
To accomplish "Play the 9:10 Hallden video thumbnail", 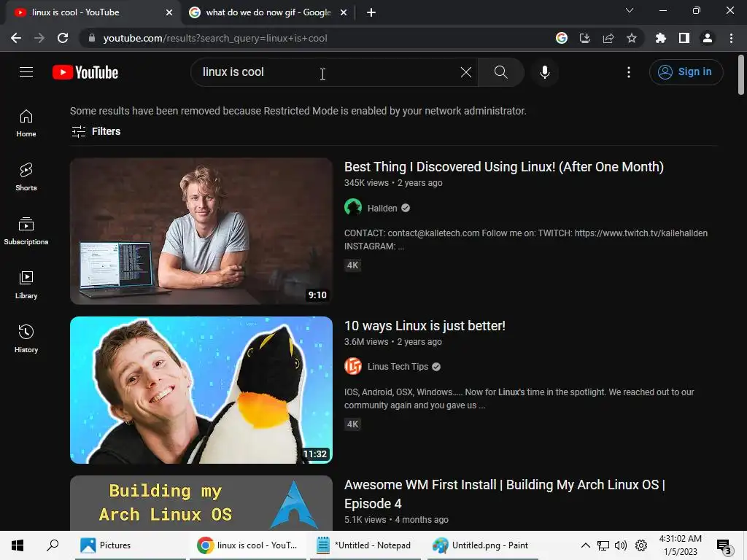I will pyautogui.click(x=201, y=231).
